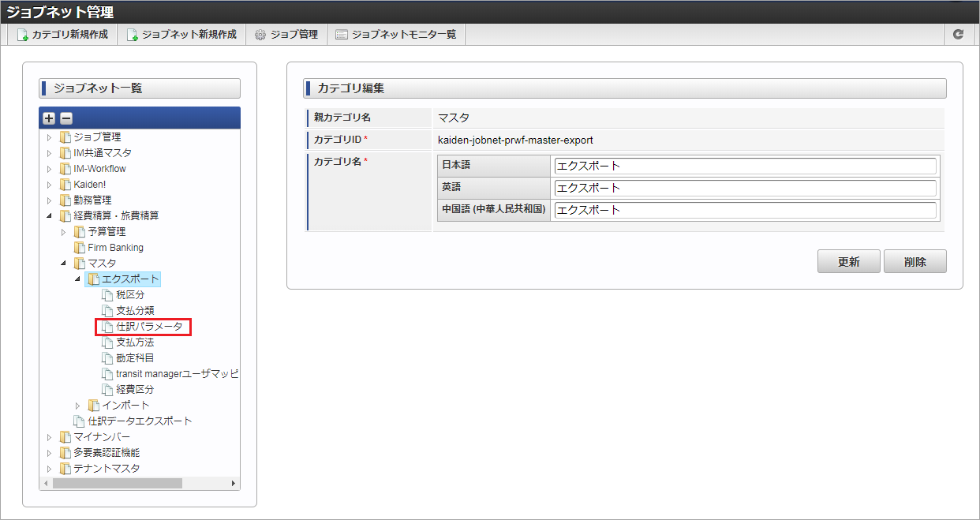Open カテゴリ新規作成 in the toolbar

tap(62, 35)
